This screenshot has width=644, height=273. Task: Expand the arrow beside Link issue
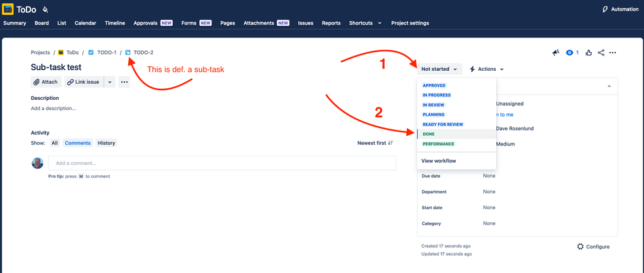point(110,82)
